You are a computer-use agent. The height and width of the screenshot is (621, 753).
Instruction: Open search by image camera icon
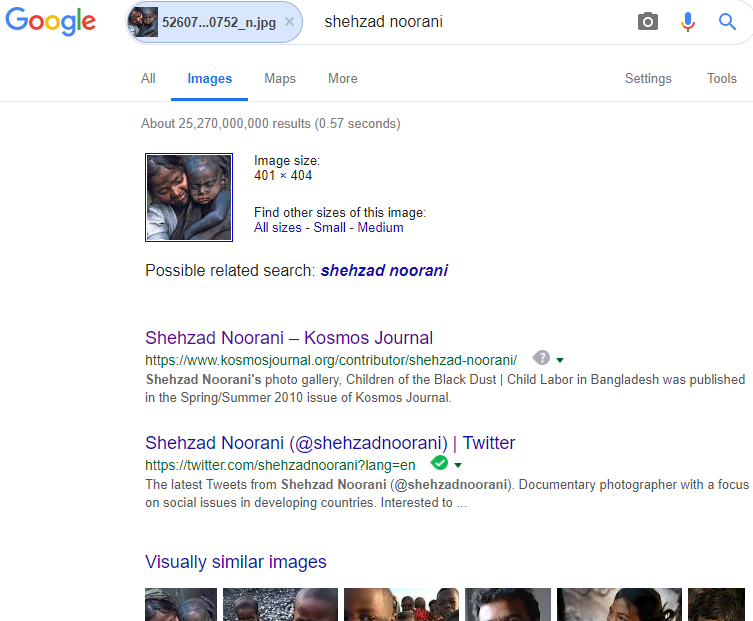(647, 22)
